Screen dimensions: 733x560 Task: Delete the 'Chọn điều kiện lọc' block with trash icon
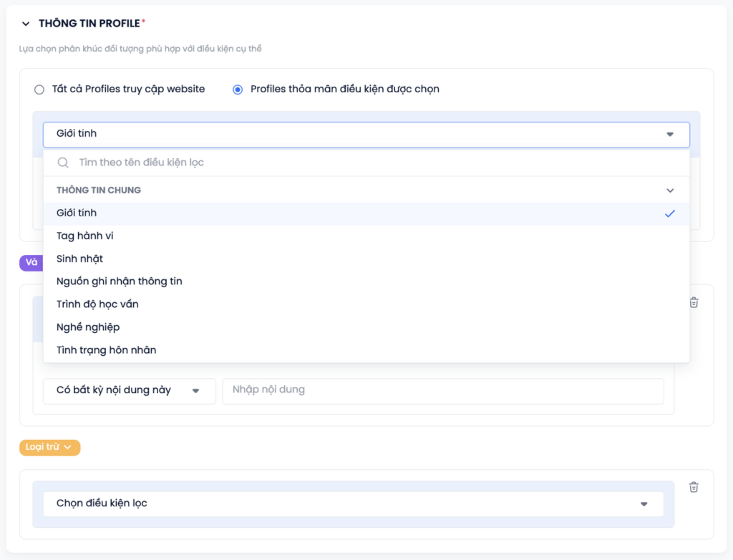tap(694, 487)
